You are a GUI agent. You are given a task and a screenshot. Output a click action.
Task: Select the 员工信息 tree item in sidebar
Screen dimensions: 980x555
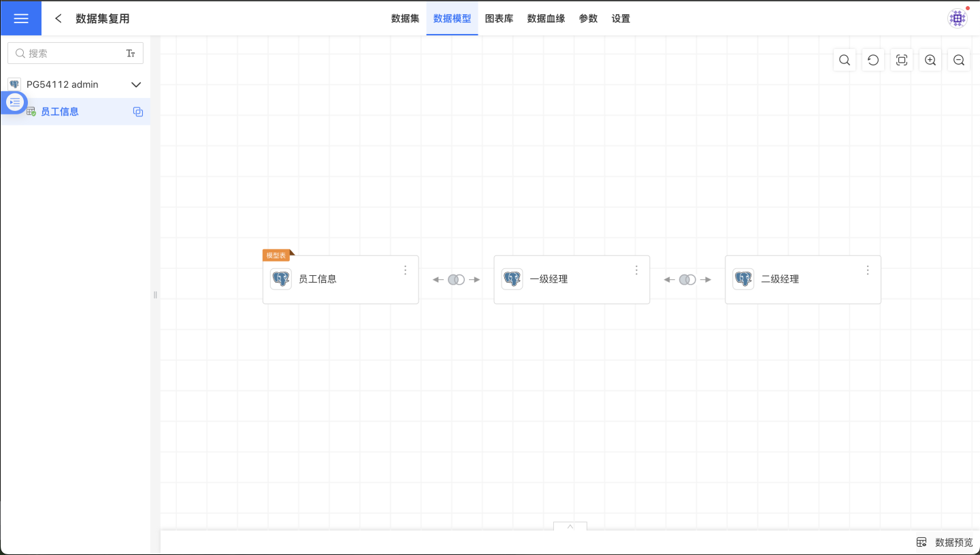pos(76,112)
